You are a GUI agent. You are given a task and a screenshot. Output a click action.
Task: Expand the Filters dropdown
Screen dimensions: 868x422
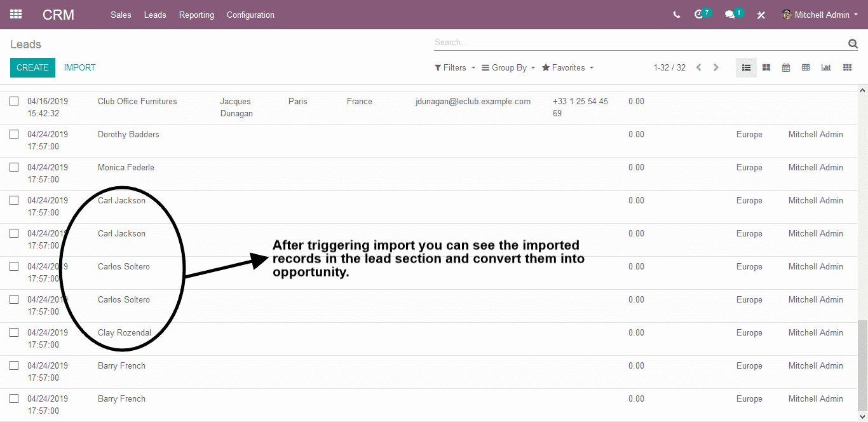[455, 67]
